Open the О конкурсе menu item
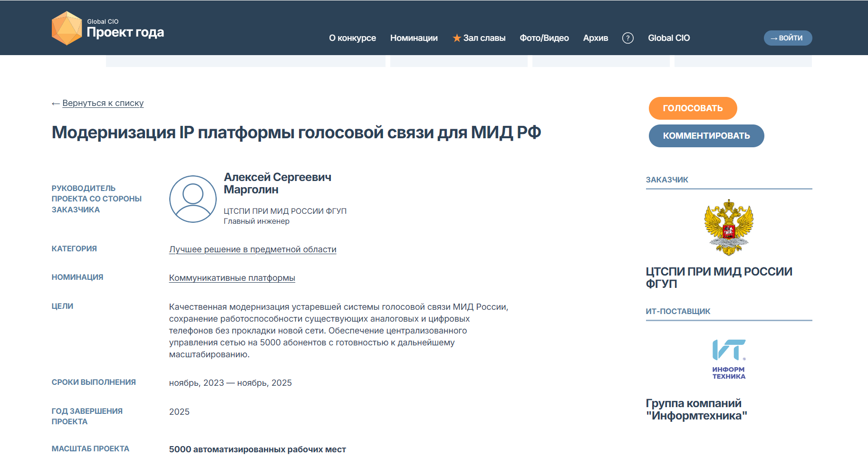The image size is (868, 467). (352, 38)
